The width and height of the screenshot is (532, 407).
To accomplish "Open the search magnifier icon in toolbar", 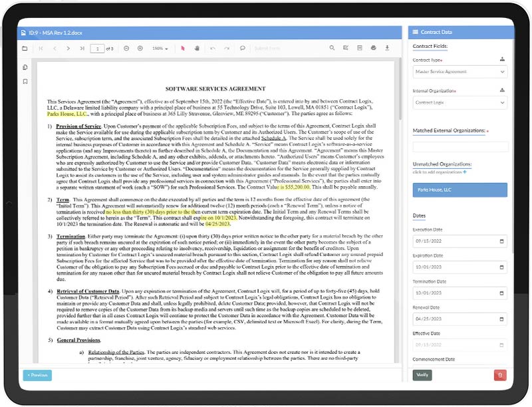I will tap(332, 48).
